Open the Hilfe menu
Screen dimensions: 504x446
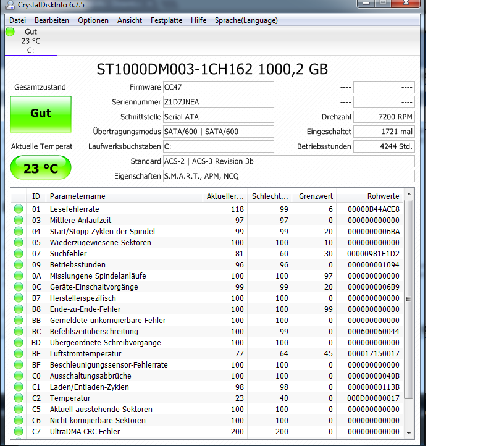pyautogui.click(x=199, y=20)
